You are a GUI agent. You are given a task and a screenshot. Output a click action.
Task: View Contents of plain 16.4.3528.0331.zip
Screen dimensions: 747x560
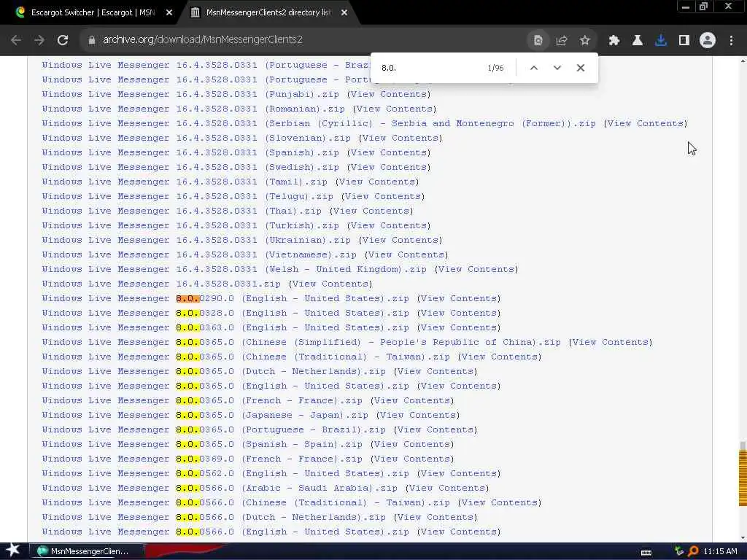330,284
